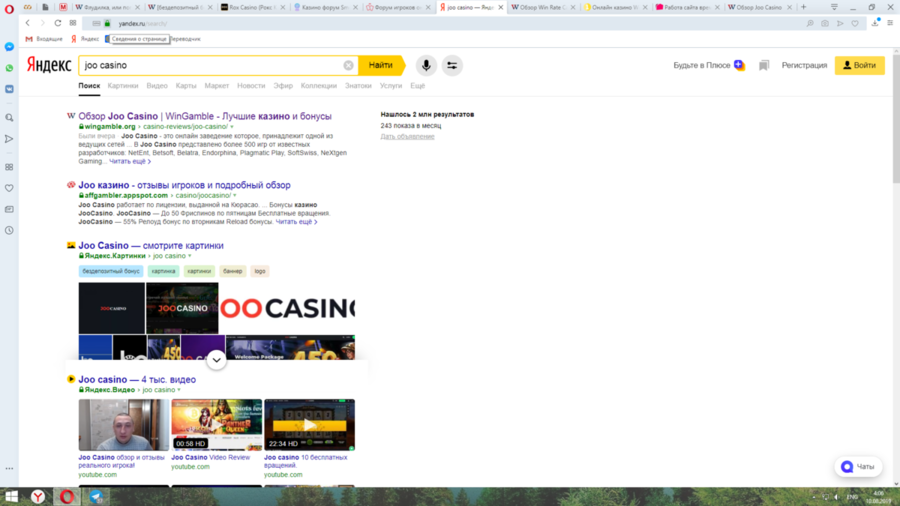Switch to Картинки search tab
Screen dimensions: 900x506
click(x=123, y=85)
